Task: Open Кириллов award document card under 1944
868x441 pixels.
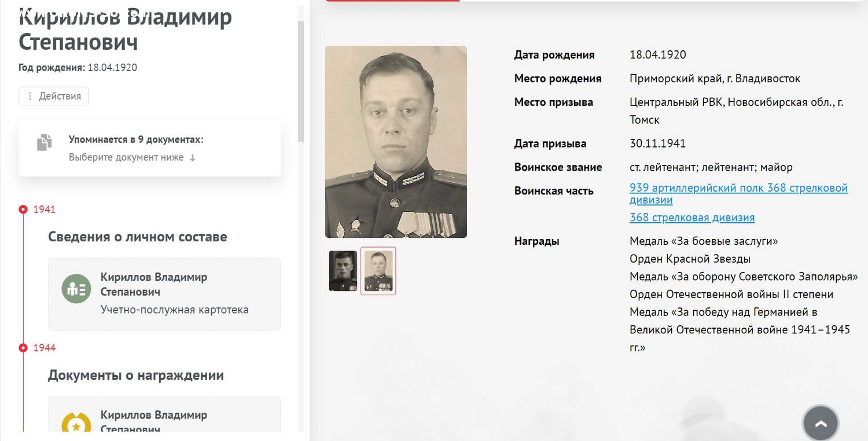Action: (164, 414)
